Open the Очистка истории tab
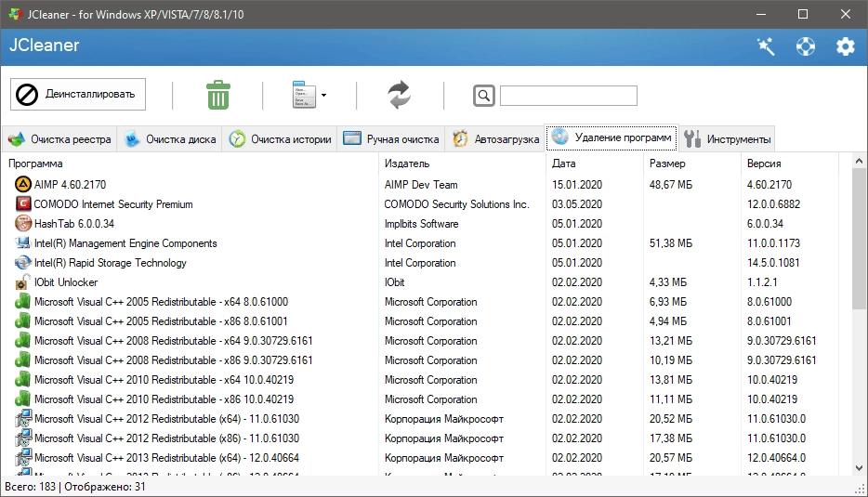Screen dimensions: 868x497 pos(280,139)
